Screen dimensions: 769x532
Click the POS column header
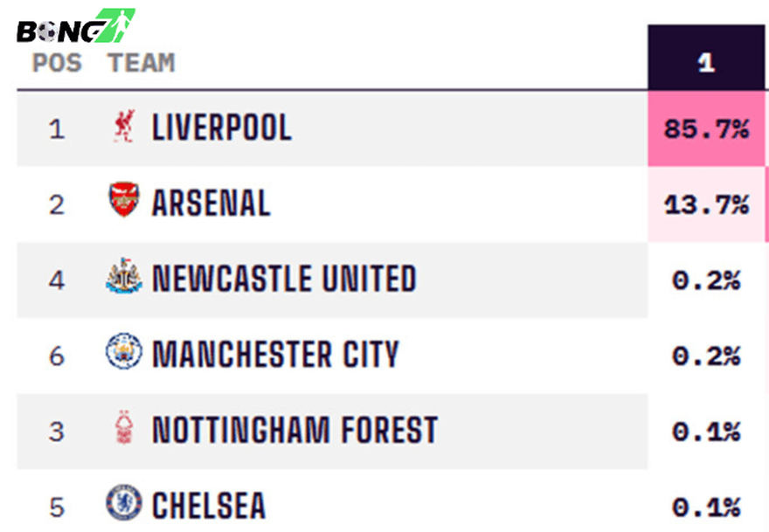click(x=58, y=63)
